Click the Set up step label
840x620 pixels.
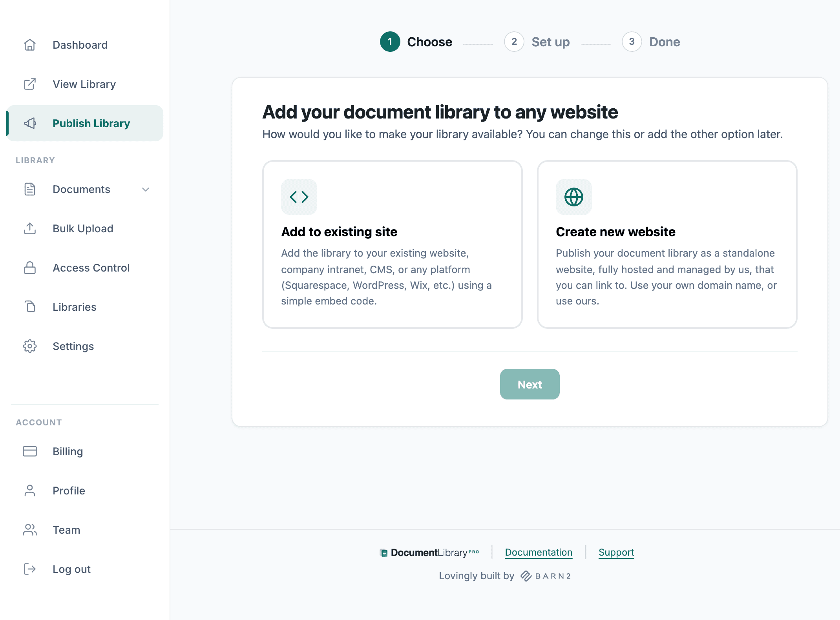point(551,42)
